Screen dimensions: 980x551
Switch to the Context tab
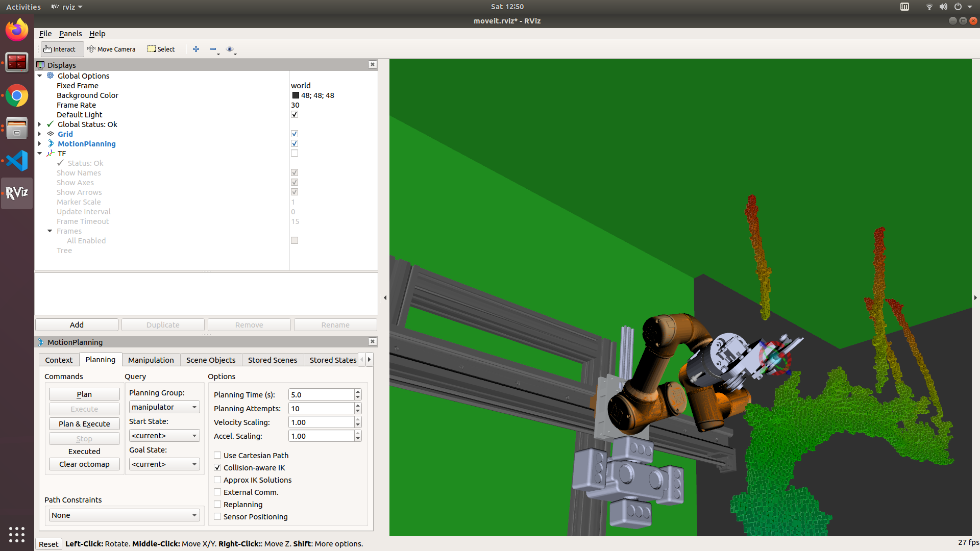[59, 360]
